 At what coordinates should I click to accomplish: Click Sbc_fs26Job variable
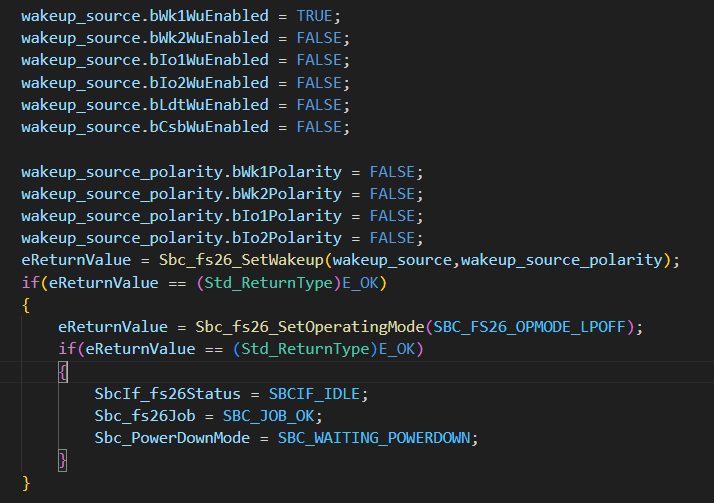pos(145,416)
